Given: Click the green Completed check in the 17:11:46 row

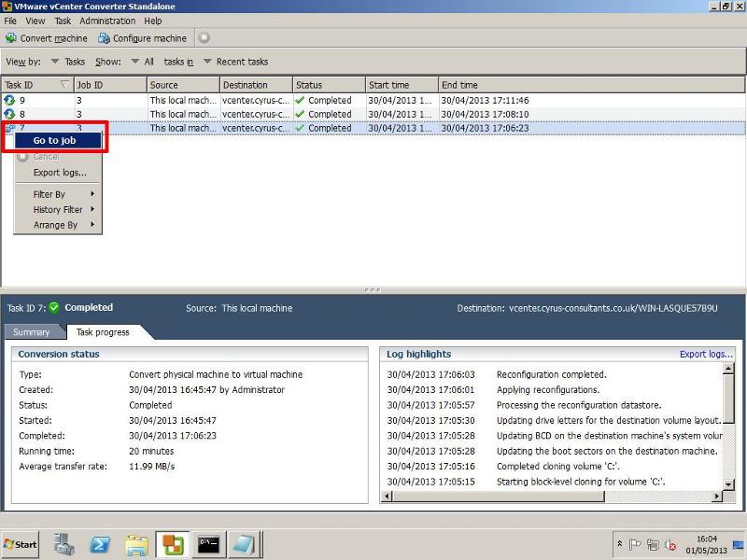Looking at the screenshot, I should pyautogui.click(x=300, y=100).
